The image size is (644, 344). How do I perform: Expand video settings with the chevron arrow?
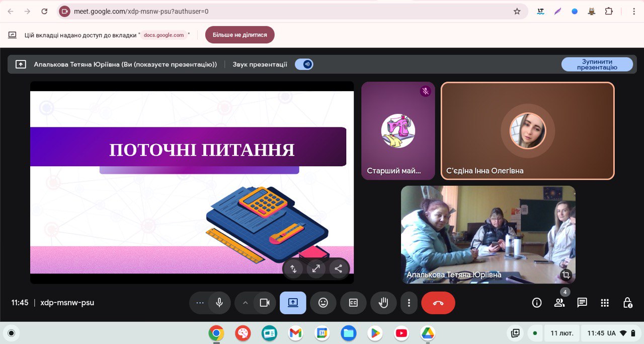(x=246, y=303)
